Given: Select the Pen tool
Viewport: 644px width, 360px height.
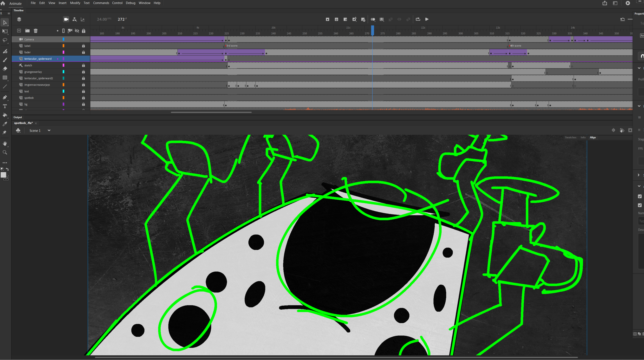Looking at the screenshot, I should click(5, 97).
